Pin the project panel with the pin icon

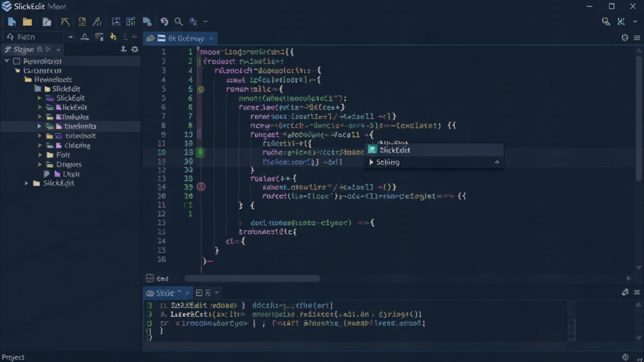123,49
